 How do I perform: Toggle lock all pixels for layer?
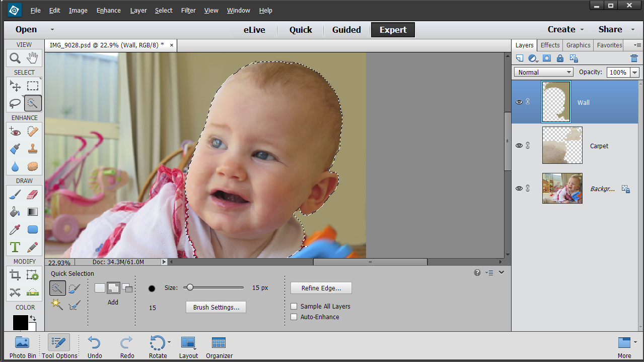click(x=560, y=58)
